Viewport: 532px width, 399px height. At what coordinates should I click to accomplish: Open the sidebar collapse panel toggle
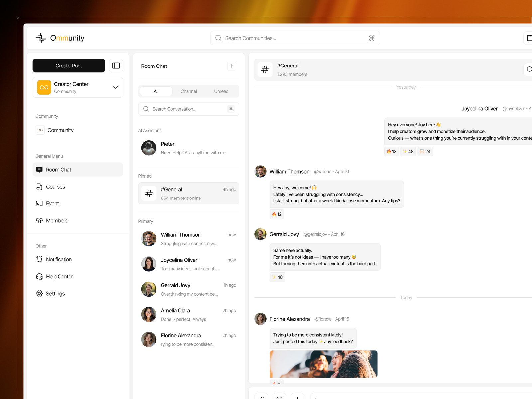click(x=116, y=66)
